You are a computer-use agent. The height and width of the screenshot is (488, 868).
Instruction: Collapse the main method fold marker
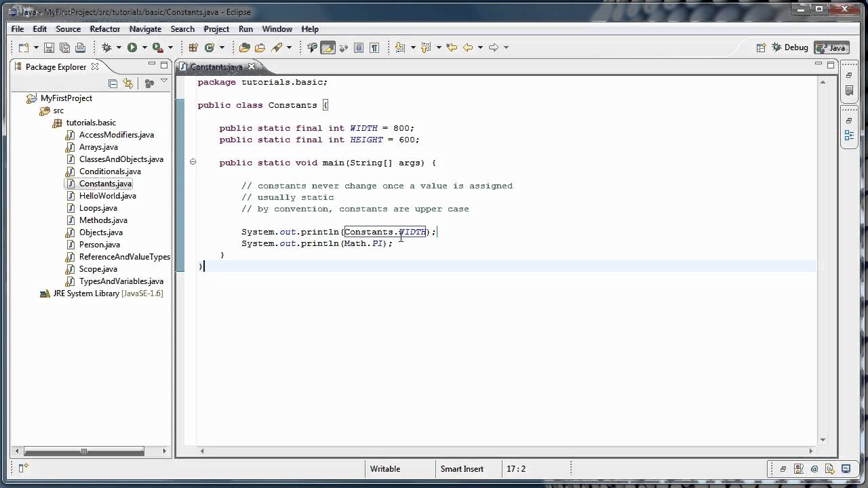click(x=193, y=162)
